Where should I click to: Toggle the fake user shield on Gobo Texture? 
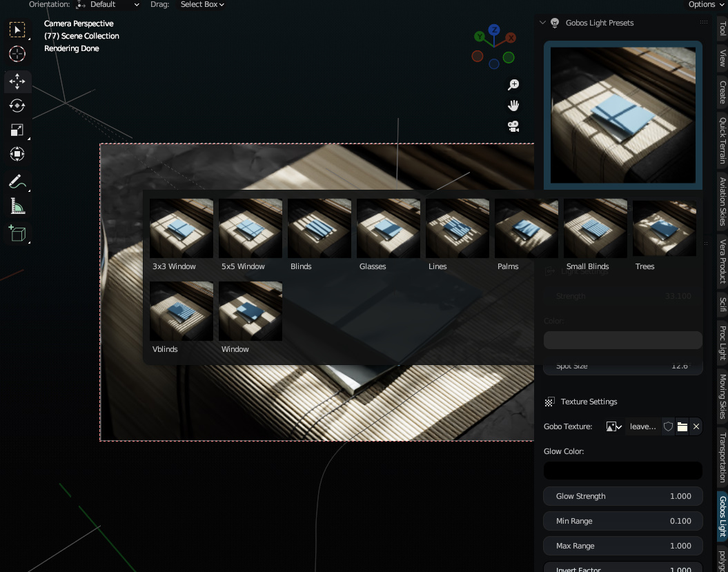(667, 426)
